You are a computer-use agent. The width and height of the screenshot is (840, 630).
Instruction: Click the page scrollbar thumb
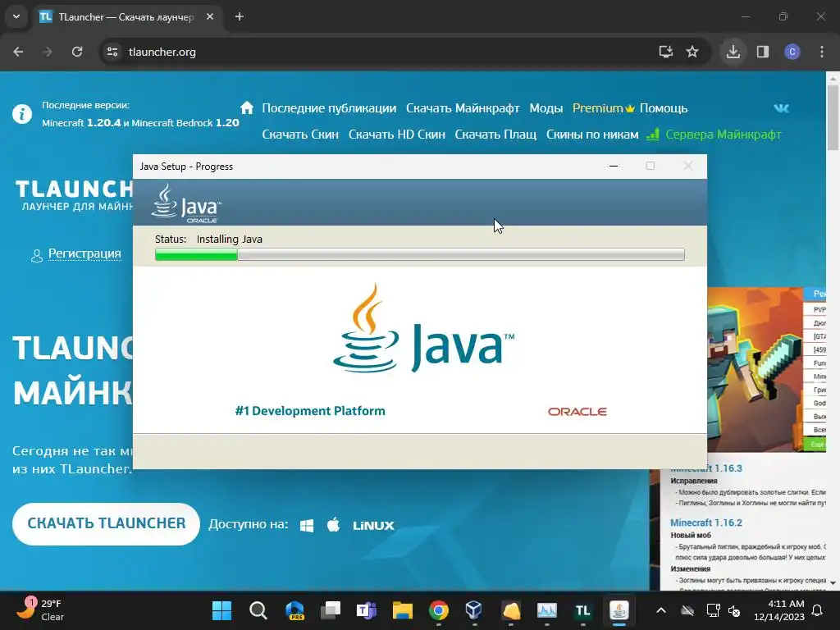point(833,118)
